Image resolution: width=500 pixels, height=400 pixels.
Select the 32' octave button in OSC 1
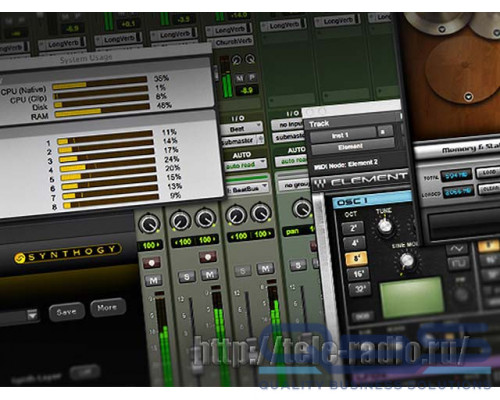coord(359,289)
